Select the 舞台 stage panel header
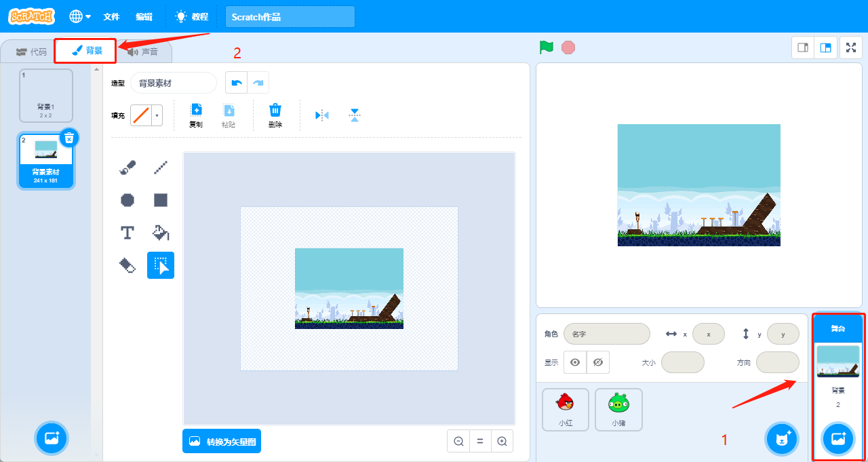 (838, 329)
